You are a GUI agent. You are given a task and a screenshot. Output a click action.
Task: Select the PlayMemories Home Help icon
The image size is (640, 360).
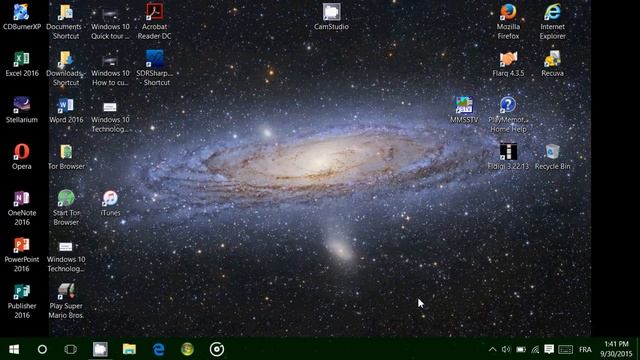[508, 115]
